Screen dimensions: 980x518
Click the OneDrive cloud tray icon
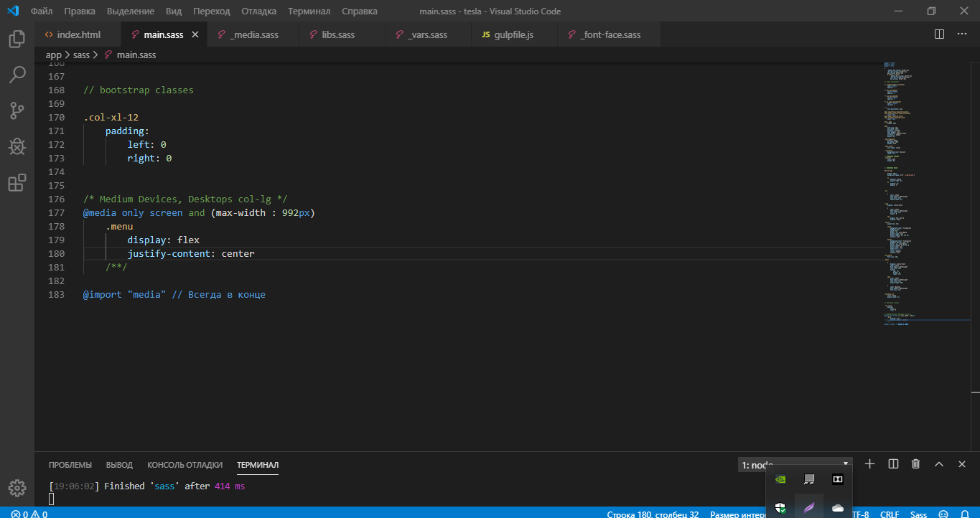click(x=837, y=507)
